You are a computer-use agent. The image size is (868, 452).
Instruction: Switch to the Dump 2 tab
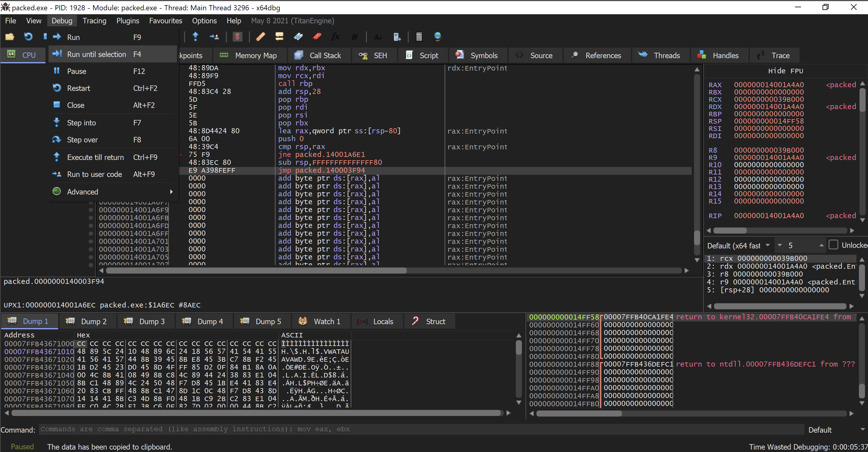tap(87, 321)
